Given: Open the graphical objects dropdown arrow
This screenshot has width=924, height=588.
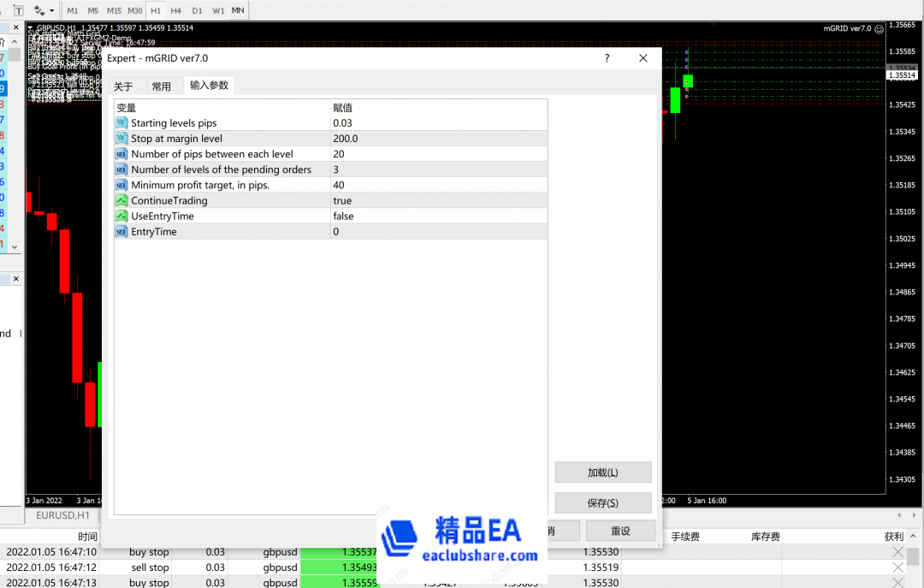Looking at the screenshot, I should 52,11.
